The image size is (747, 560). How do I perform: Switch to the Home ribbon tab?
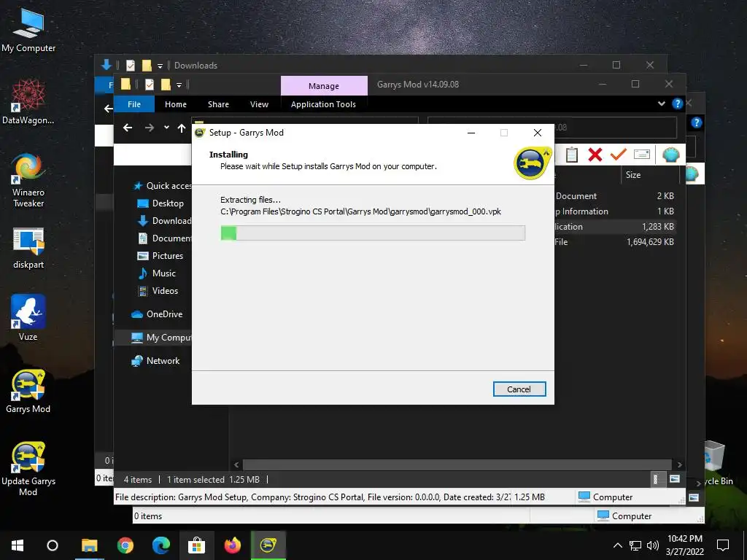click(175, 104)
